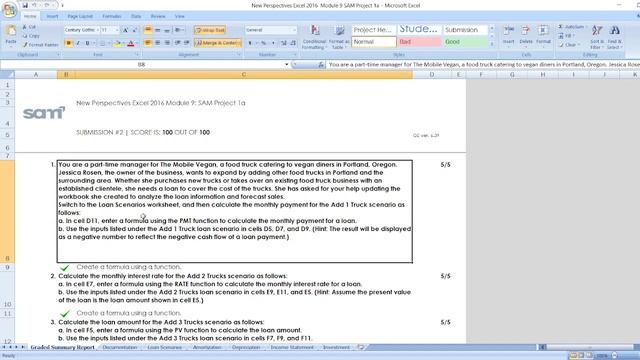This screenshot has height=360, width=640.
Task: Set Bottom Align vertical alignment
Action: point(167,30)
